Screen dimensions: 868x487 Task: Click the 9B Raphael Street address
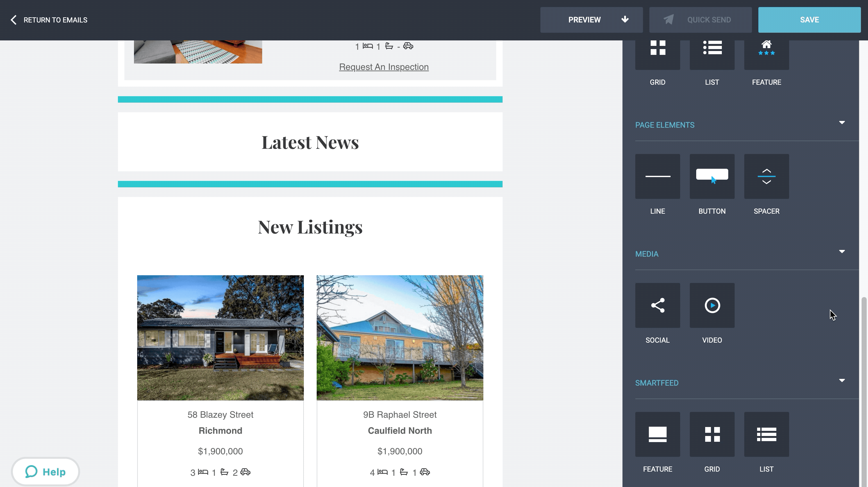[x=400, y=414]
